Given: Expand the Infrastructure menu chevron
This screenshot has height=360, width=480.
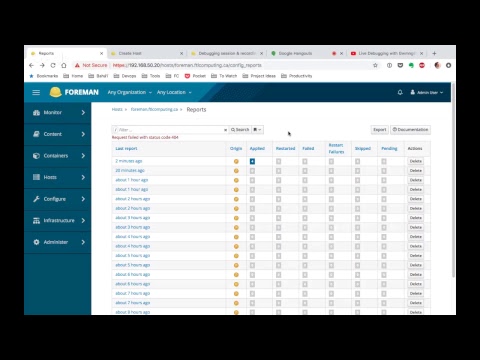Looking at the screenshot, I should point(83,221).
